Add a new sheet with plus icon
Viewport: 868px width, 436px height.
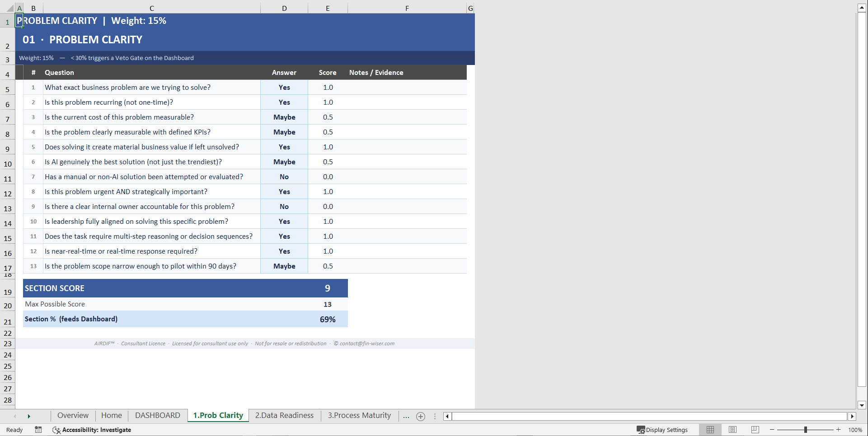pos(421,416)
